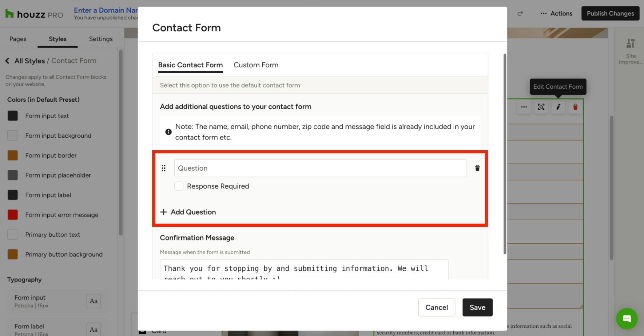Open Form input typography Aa selector

(93, 301)
